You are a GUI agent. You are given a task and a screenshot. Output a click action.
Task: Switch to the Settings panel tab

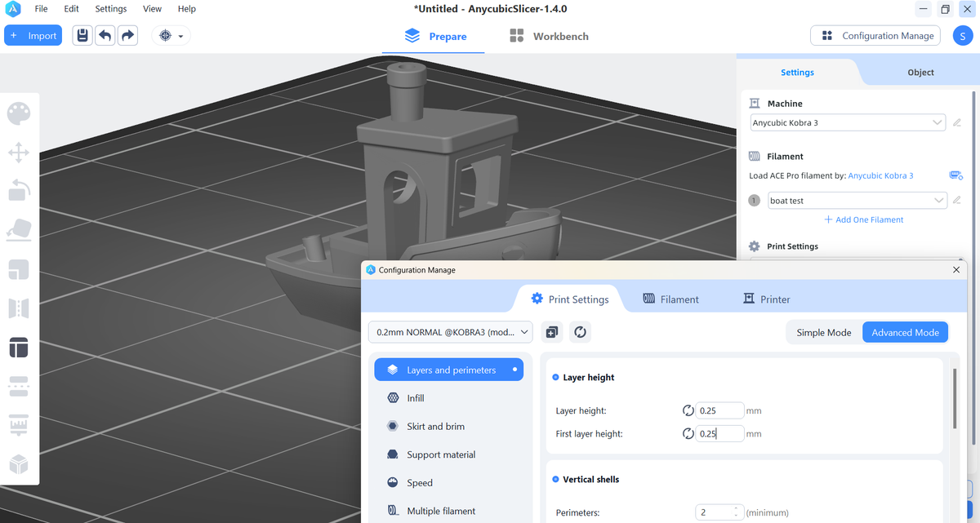pyautogui.click(x=797, y=72)
